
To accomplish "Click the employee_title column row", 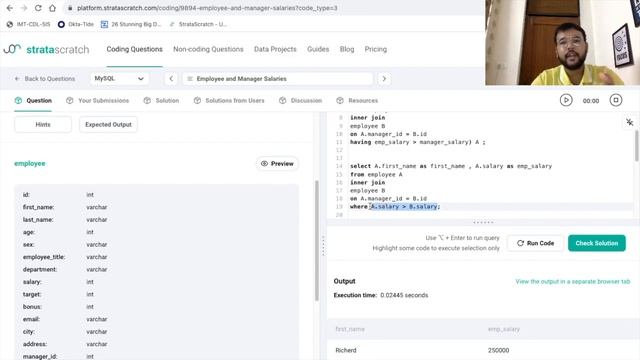I will (x=157, y=257).
